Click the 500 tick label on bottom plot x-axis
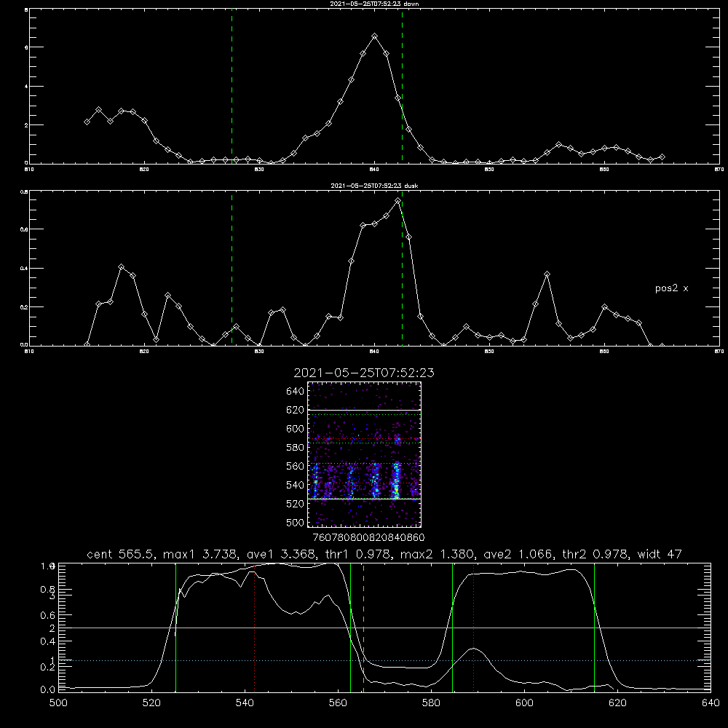Screen dimensions: 728x728 tap(58, 703)
